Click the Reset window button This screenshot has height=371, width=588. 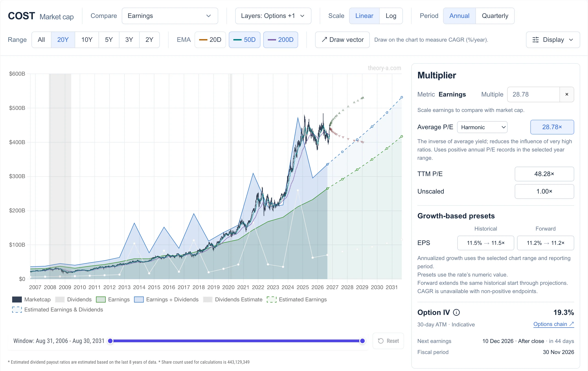(x=388, y=341)
